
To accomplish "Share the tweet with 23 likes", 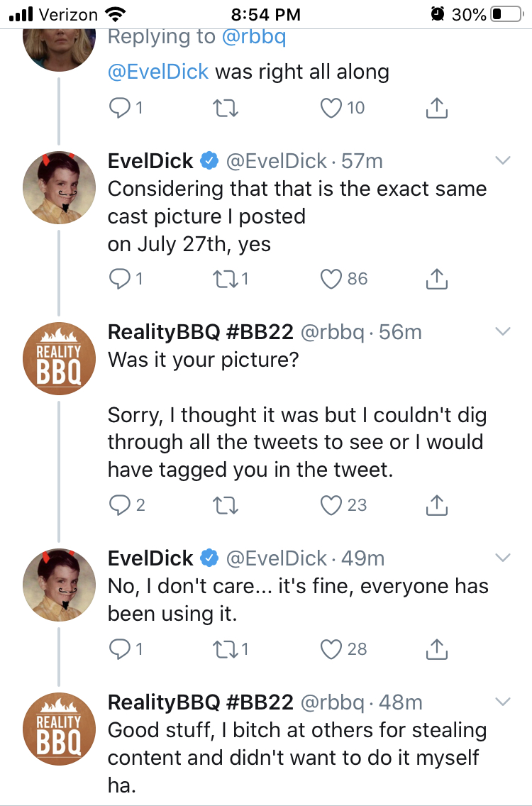I will (x=436, y=505).
